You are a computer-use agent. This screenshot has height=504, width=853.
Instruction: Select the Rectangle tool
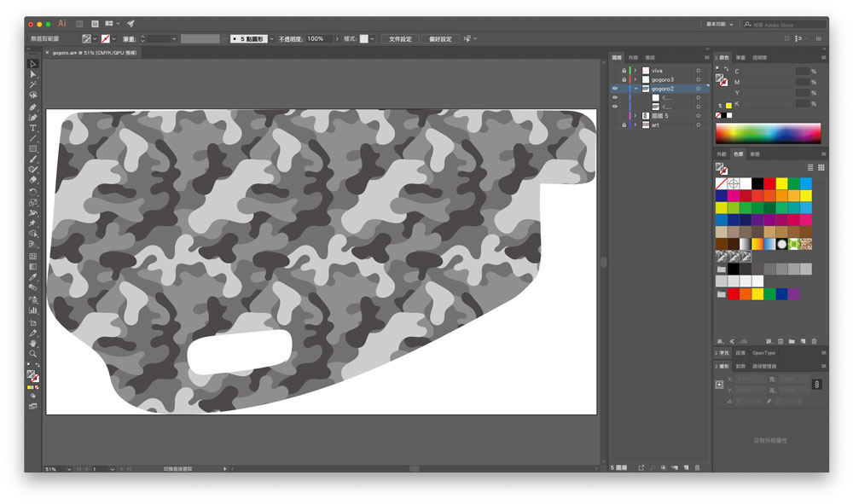click(33, 149)
